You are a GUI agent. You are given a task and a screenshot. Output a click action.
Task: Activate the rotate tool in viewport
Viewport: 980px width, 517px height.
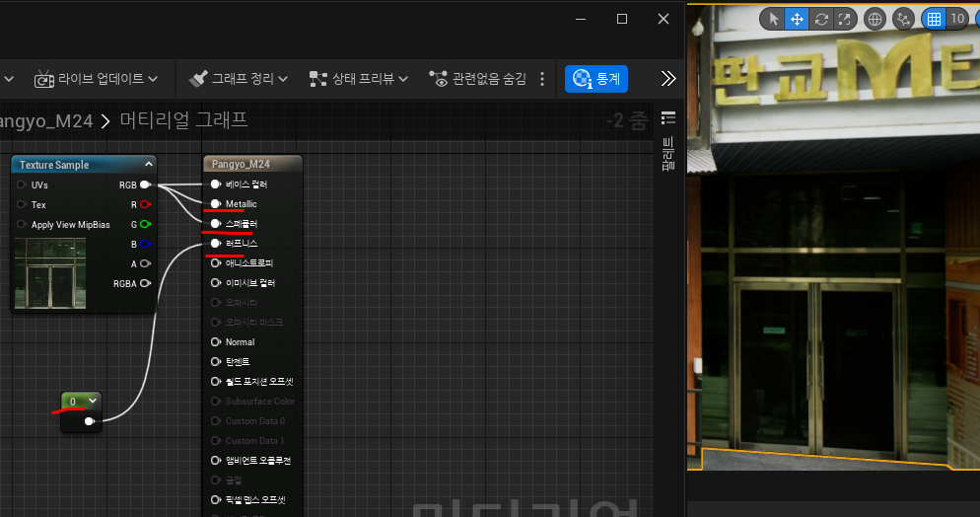coord(821,19)
